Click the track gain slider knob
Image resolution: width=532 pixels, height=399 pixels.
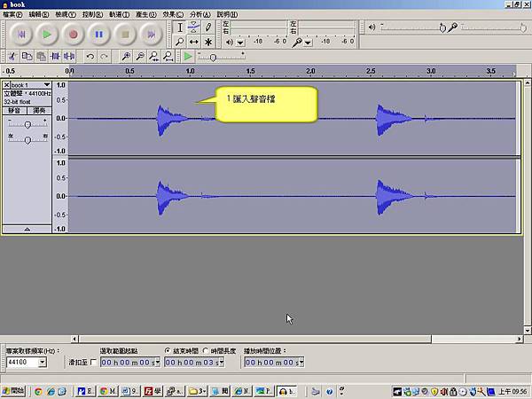coord(27,123)
